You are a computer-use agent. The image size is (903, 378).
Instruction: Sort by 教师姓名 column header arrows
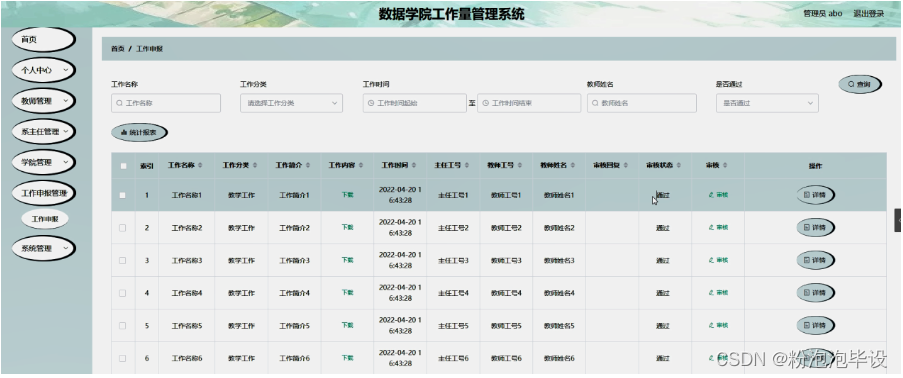coord(572,165)
